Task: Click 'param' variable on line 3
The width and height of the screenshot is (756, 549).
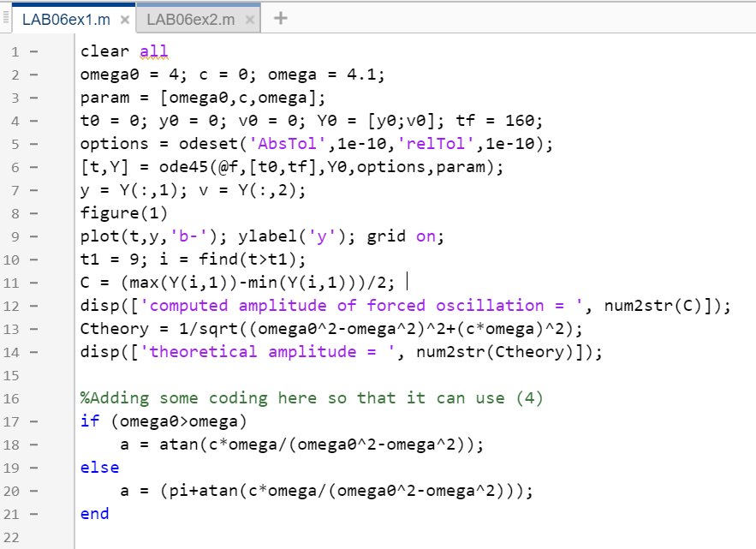Action: pyautogui.click(x=104, y=98)
